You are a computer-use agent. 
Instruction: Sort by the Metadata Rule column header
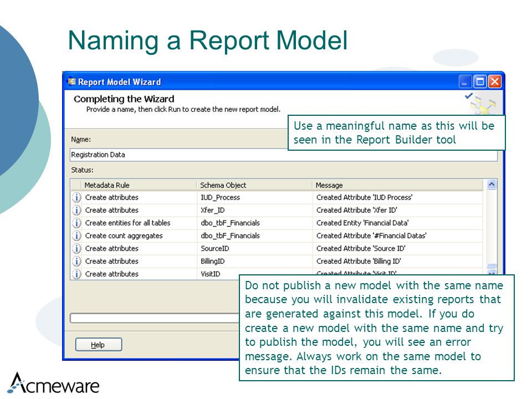139,185
